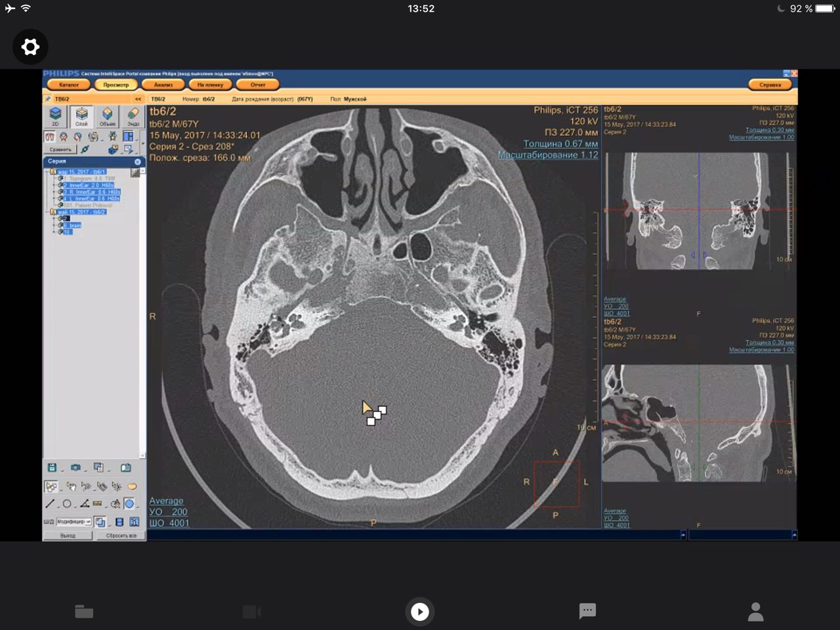Click the film strip cine icon
Viewport: 840px width, 630px height.
119,522
